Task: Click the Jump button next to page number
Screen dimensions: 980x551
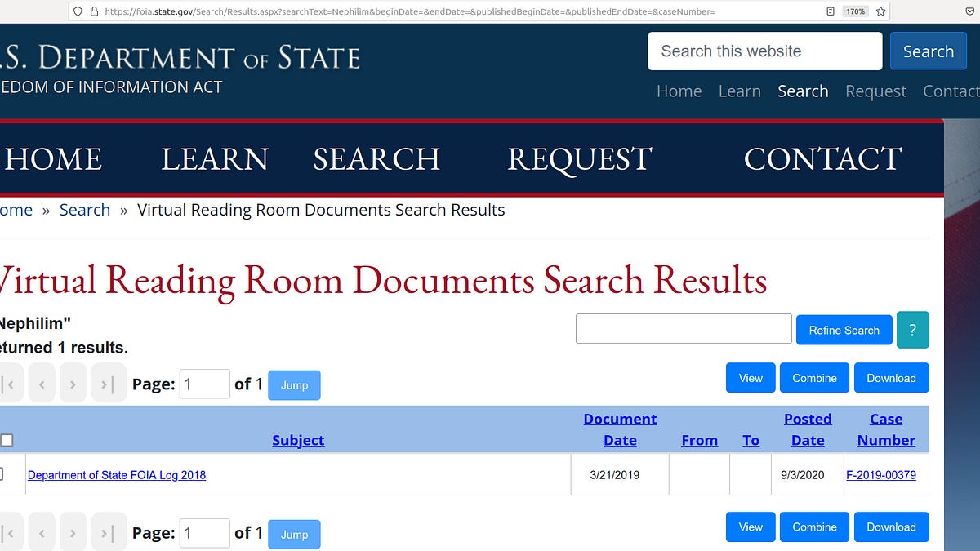Action: [x=293, y=384]
